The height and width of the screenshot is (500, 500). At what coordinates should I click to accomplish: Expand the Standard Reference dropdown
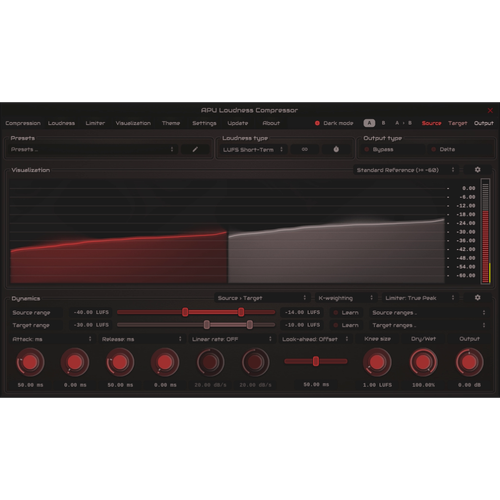(x=406, y=170)
